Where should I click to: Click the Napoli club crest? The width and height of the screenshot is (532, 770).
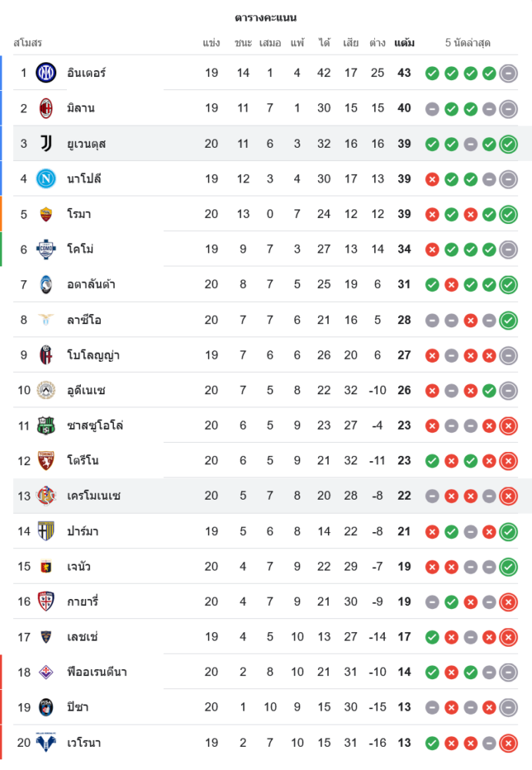(46, 179)
